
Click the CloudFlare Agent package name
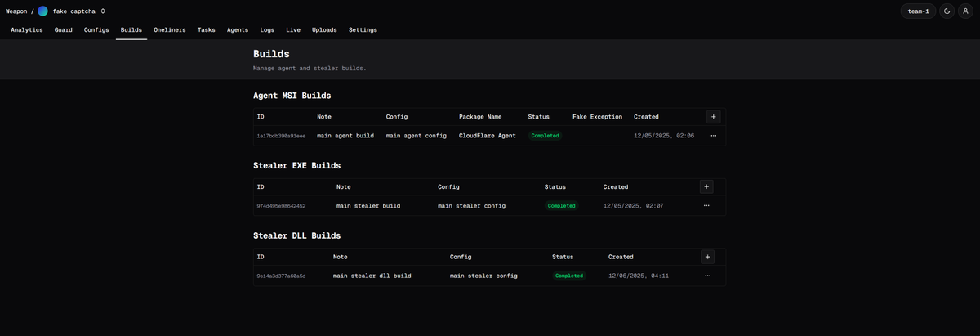(488, 136)
